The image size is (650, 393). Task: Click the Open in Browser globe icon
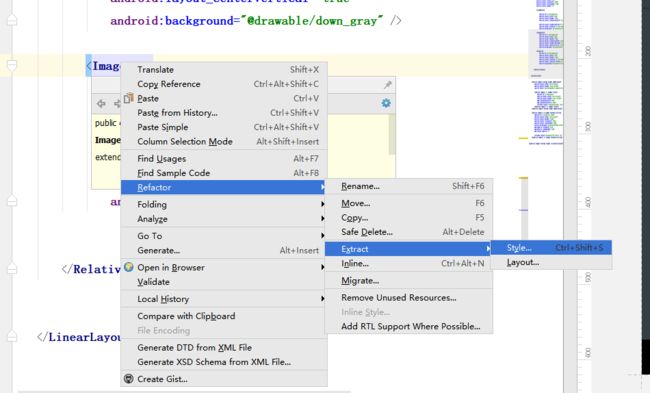pyautogui.click(x=129, y=267)
